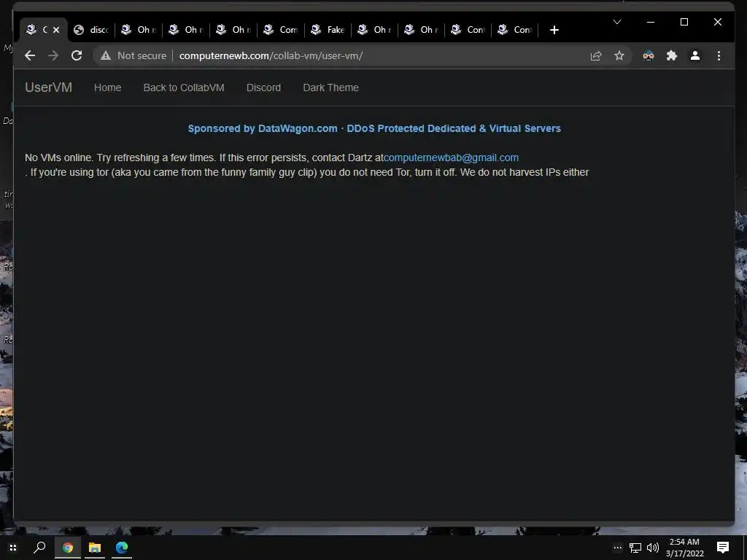Image resolution: width=747 pixels, height=560 pixels.
Task: Switch to the third tab labeled 'Oh n'
Action: [233, 29]
